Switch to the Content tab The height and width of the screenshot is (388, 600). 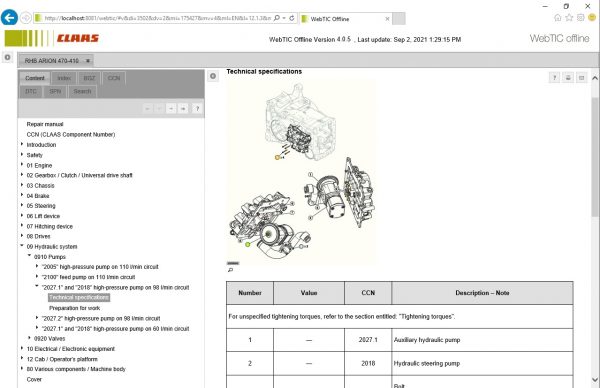tap(35, 78)
